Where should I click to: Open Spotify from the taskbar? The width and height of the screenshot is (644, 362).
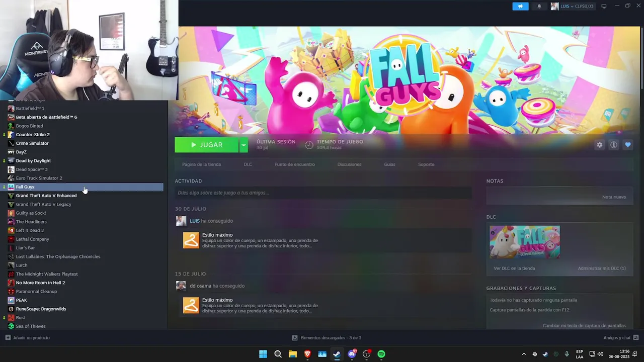tap(381, 354)
